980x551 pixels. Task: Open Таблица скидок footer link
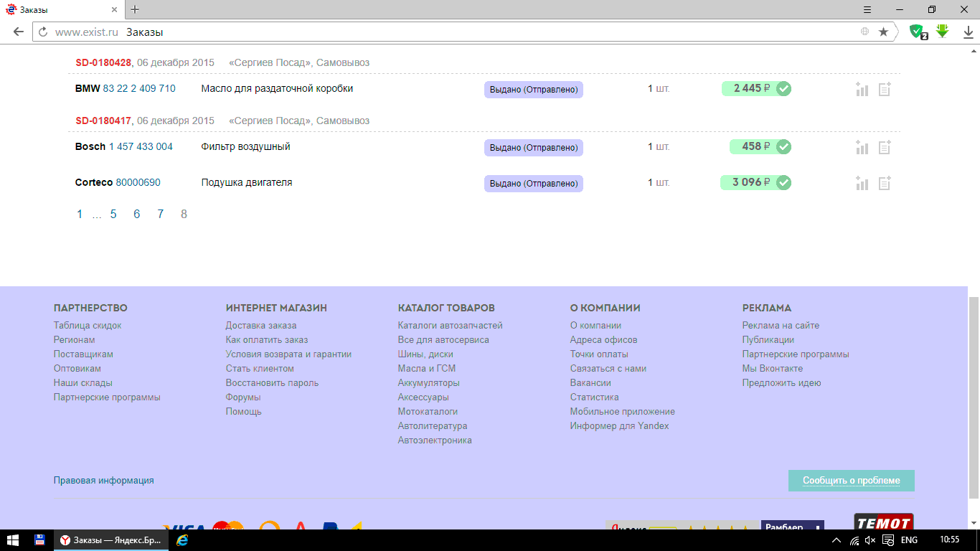88,325
